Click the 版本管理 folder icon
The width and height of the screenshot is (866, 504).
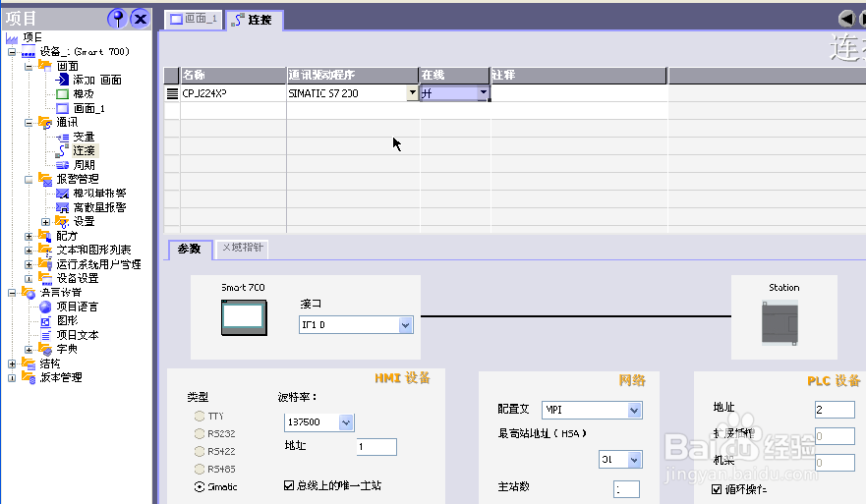29,377
